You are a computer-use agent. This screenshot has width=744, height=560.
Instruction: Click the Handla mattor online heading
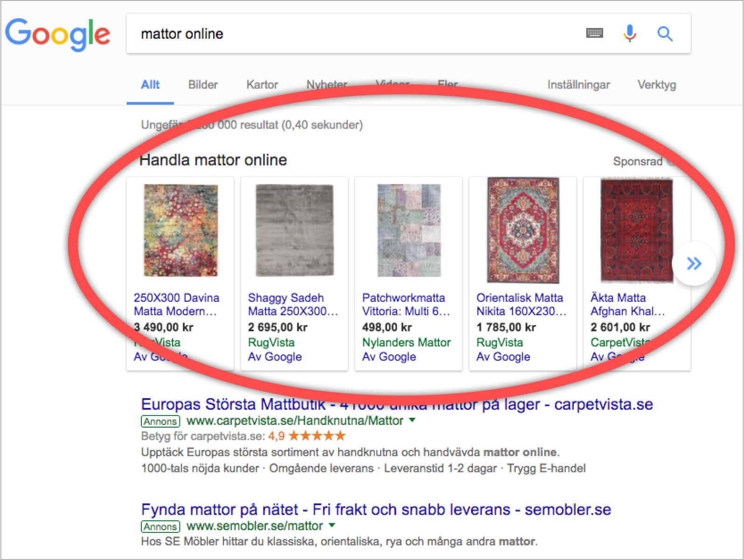(x=213, y=160)
